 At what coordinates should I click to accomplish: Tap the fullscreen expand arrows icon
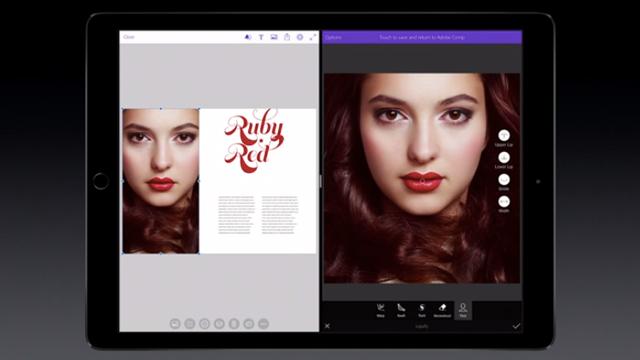pos(313,37)
